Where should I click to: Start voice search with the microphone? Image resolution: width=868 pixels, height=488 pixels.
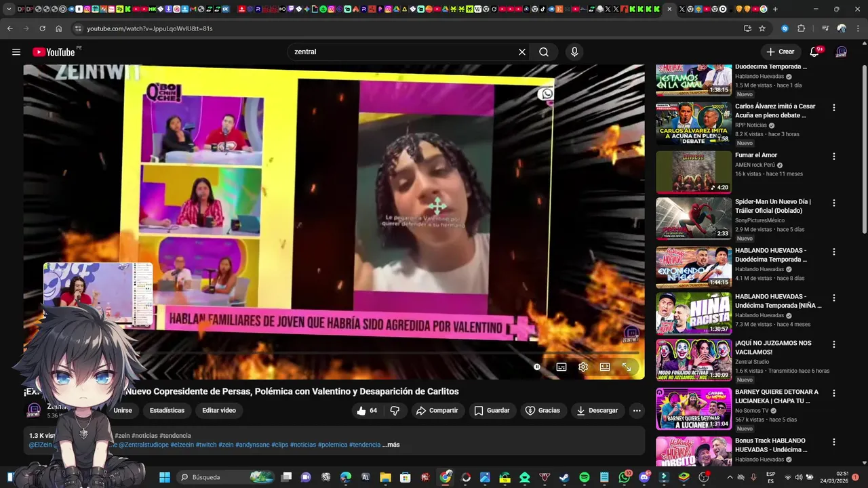pos(574,52)
